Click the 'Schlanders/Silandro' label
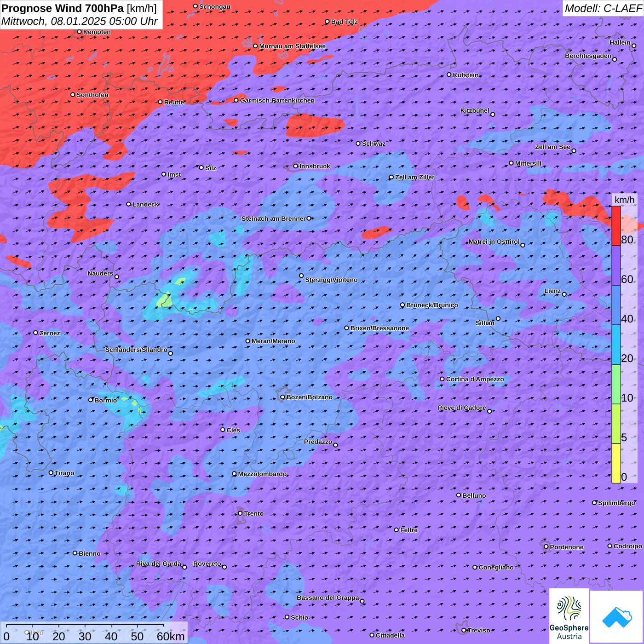The image size is (644, 644). click(136, 350)
